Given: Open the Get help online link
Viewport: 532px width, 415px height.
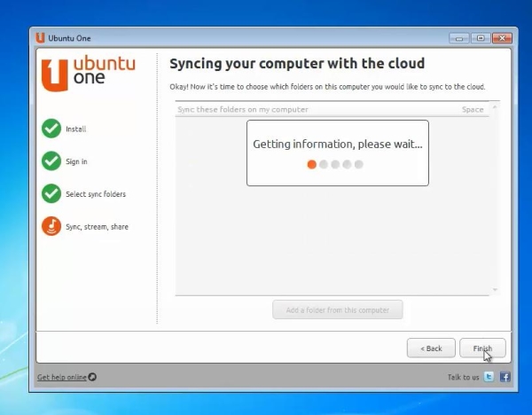Looking at the screenshot, I should (62, 377).
